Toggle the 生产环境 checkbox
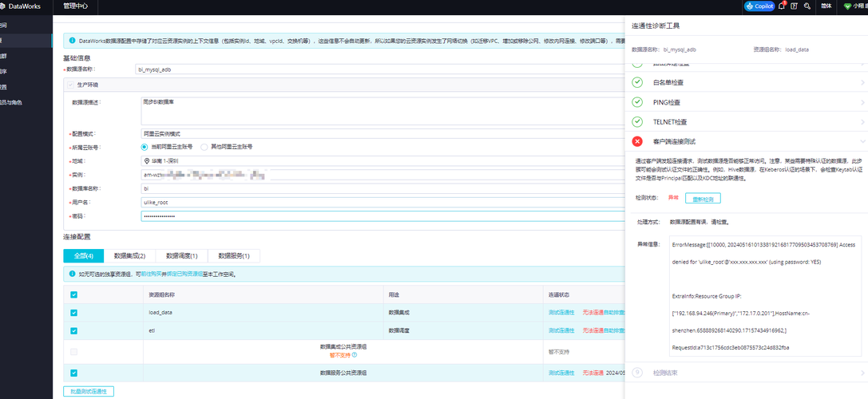 click(70, 85)
